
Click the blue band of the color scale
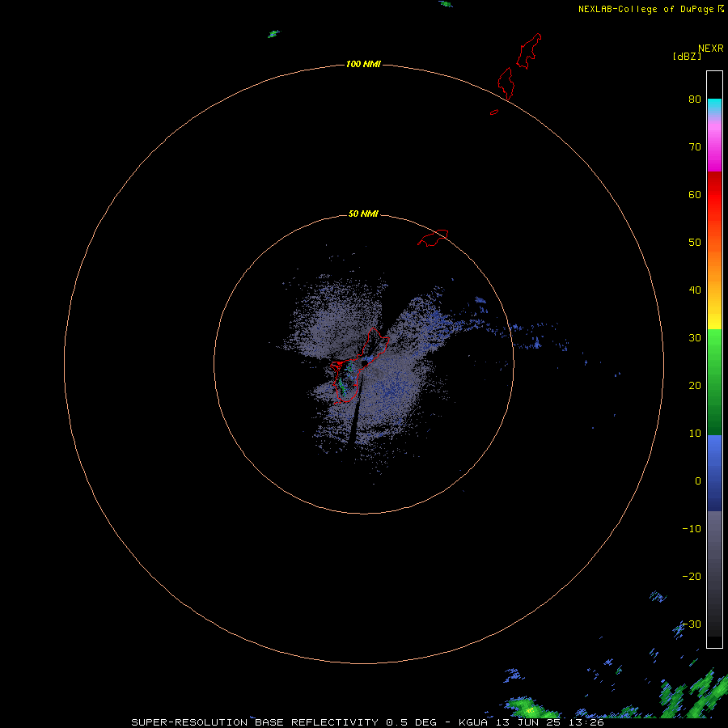[714, 473]
